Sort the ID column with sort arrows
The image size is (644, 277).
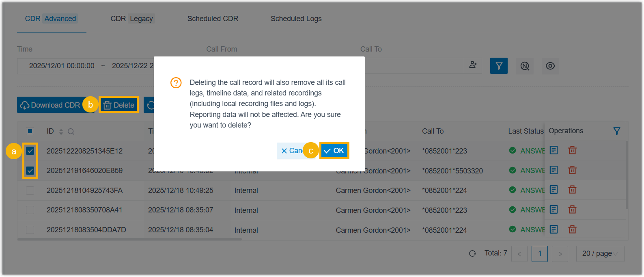(61, 132)
